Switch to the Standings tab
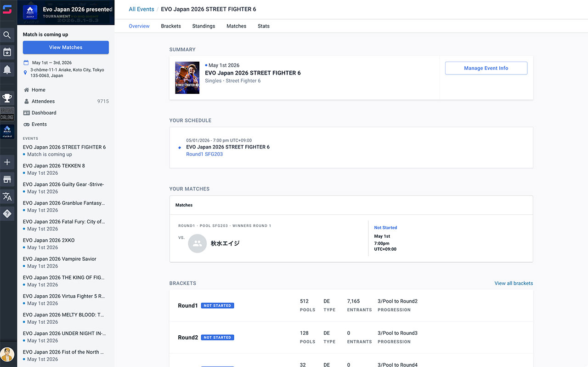 pos(204,26)
